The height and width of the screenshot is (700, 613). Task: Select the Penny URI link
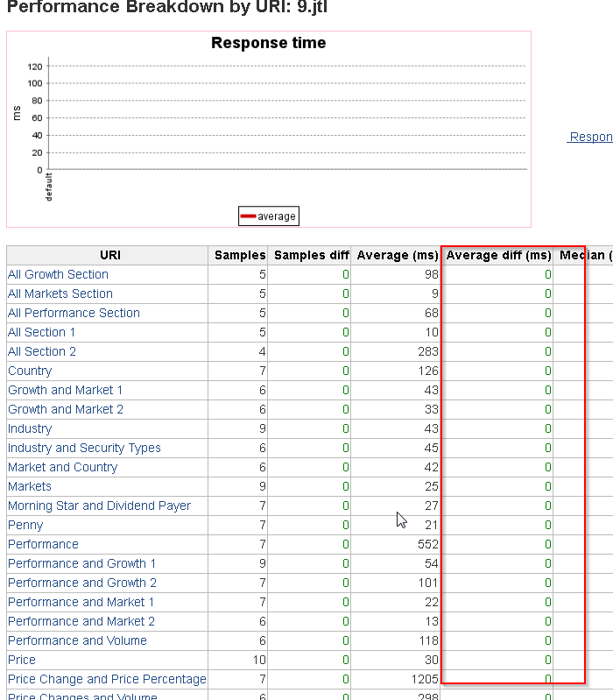[25, 525]
